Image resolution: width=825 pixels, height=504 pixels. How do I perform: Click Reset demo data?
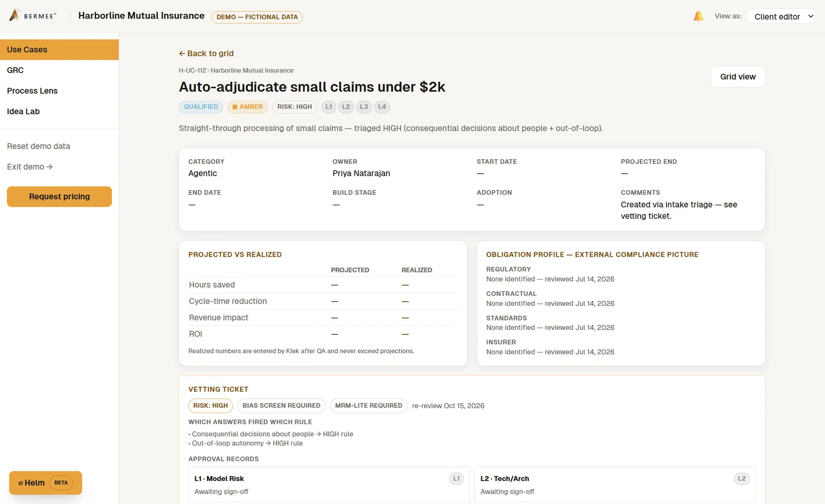click(38, 146)
